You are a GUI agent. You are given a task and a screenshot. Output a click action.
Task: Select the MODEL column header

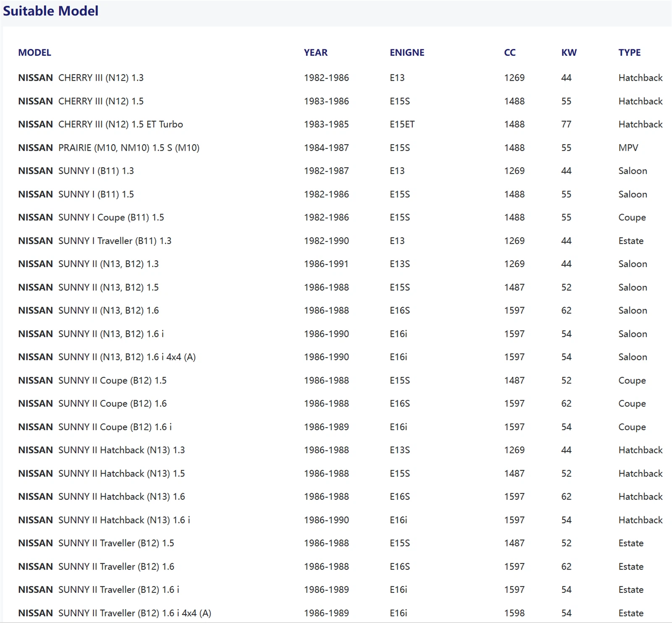[34, 53]
